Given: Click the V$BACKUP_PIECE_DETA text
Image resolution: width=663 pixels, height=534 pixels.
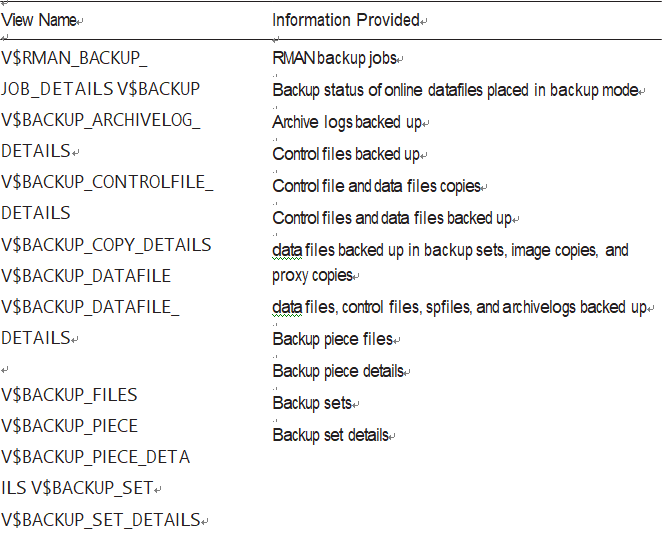Looking at the screenshot, I should [x=96, y=457].
